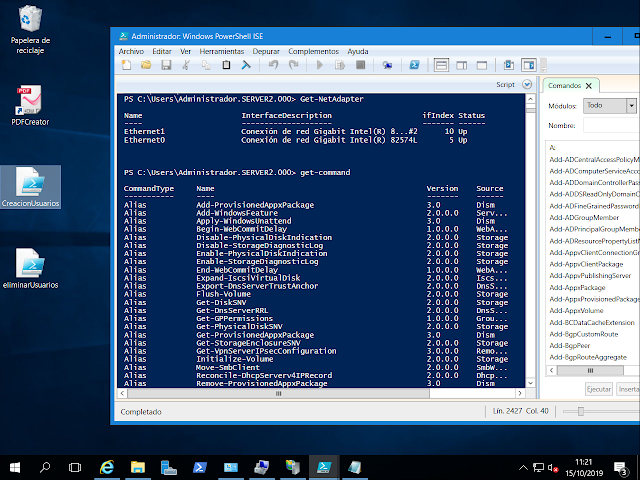Click command list horizontal scrollbar thumb
The image size is (640, 480).
(x=590, y=371)
